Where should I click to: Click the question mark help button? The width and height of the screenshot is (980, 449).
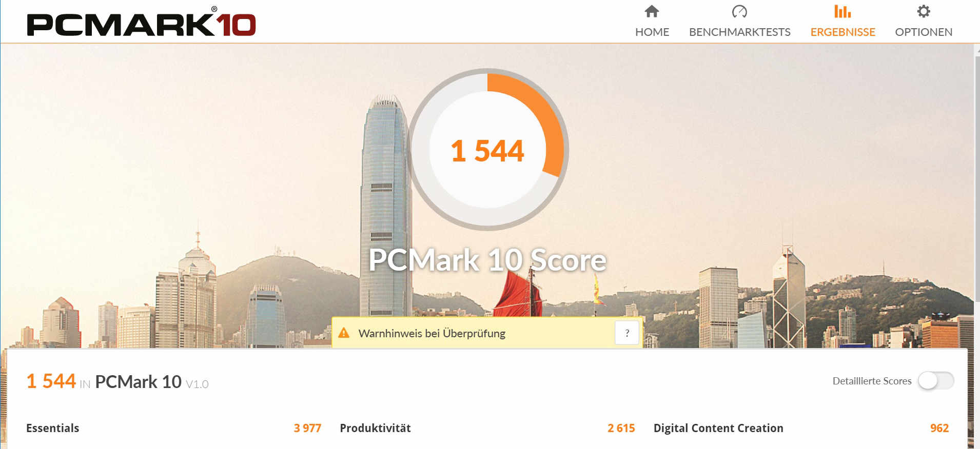pyautogui.click(x=627, y=333)
